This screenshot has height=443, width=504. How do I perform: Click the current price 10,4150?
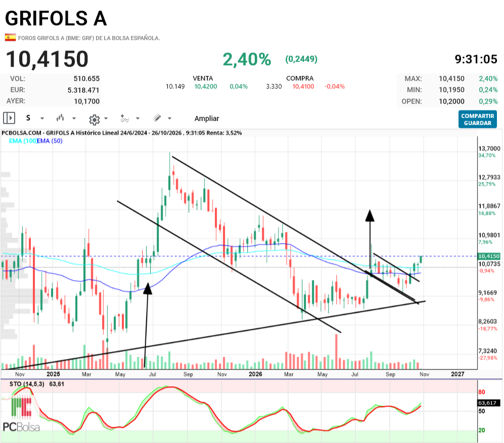click(x=47, y=59)
